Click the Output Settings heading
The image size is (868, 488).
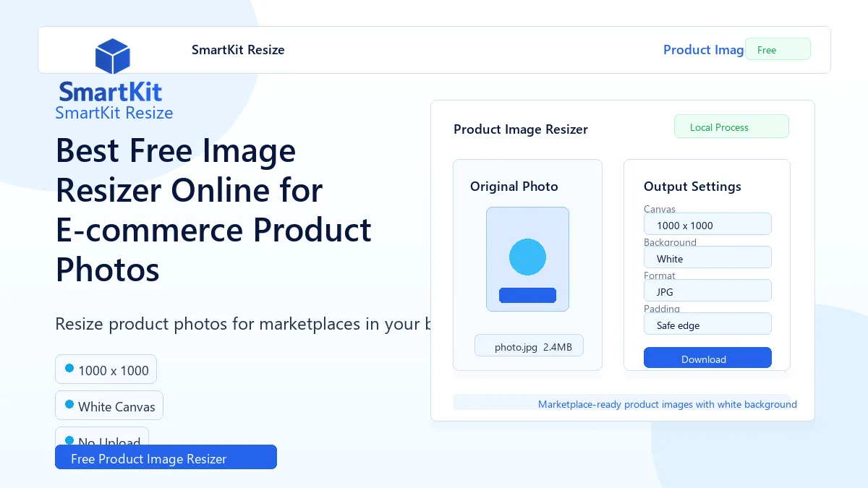[x=692, y=187]
